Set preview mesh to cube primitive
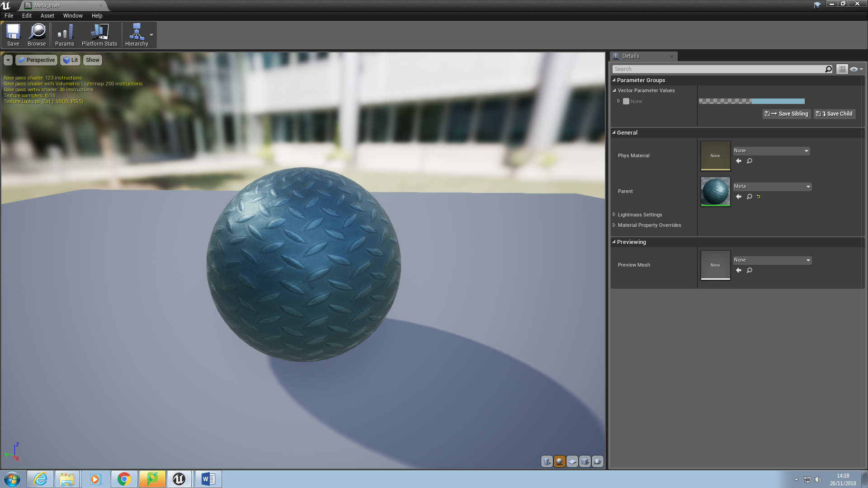This screenshot has width=868, height=488. click(x=585, y=461)
